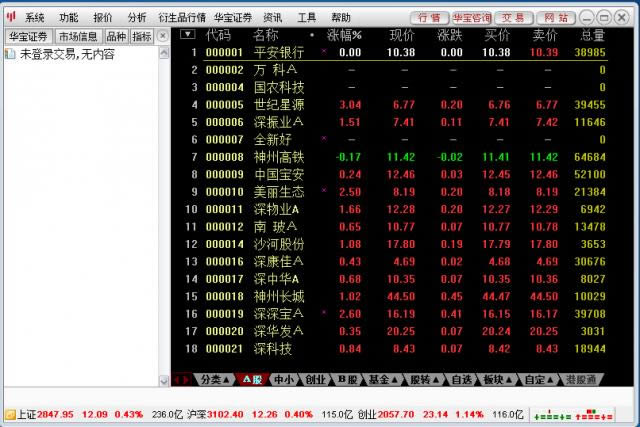Click the red scroll arrows left of 分类

click(x=181, y=380)
